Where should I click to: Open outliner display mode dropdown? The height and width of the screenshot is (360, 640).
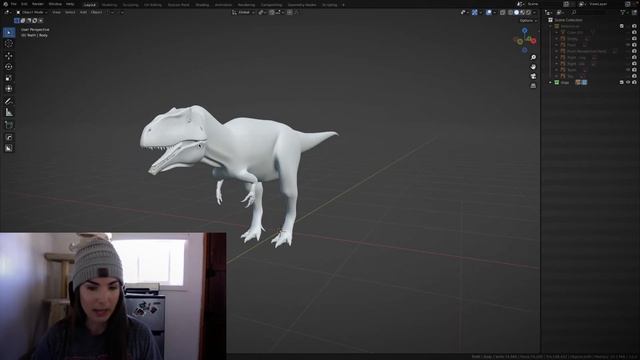(560, 13)
